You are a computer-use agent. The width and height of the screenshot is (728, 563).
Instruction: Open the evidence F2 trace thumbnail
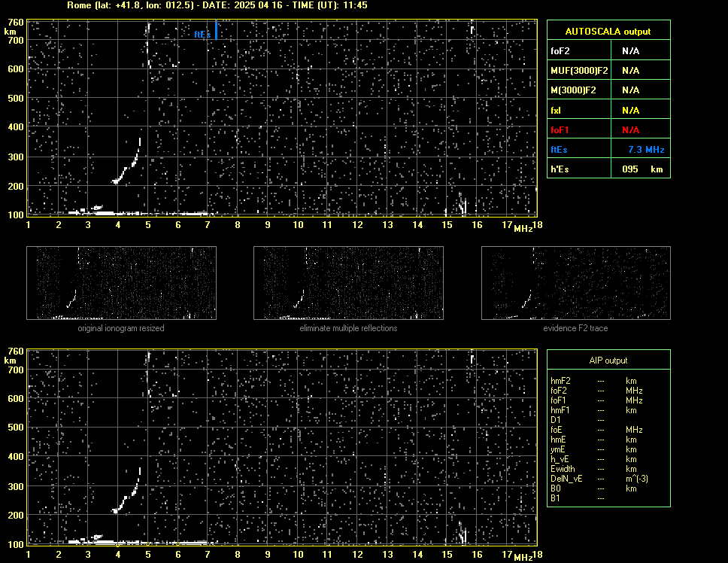pos(576,283)
